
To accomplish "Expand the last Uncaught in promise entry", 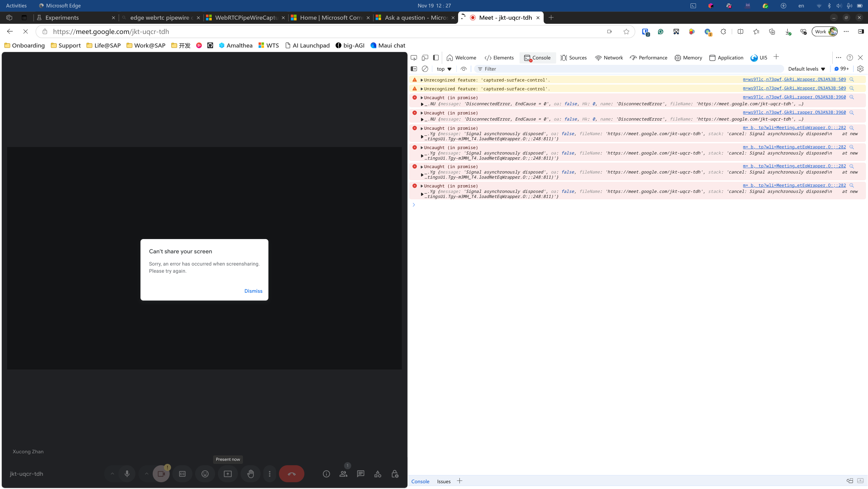I will pyautogui.click(x=422, y=186).
